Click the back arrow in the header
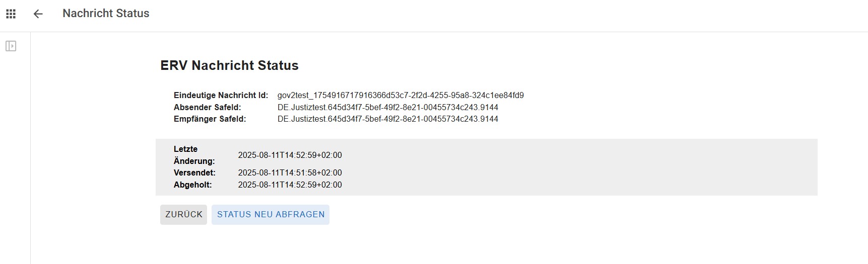This screenshot has height=264, width=868. point(38,14)
